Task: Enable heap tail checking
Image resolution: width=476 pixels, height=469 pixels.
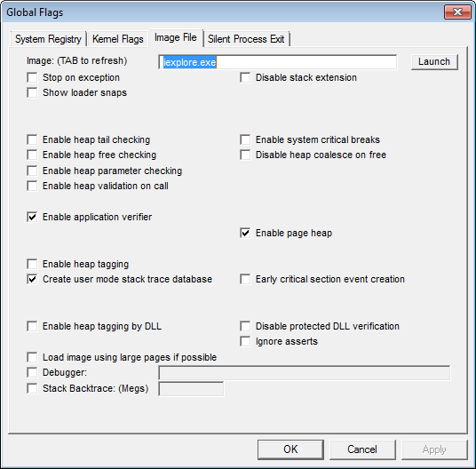Action: pyautogui.click(x=32, y=139)
